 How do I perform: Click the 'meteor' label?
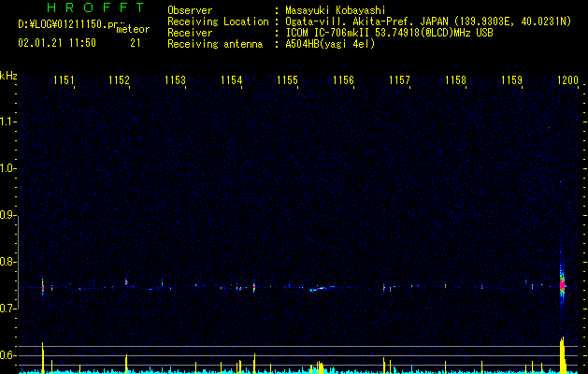pyautogui.click(x=133, y=29)
